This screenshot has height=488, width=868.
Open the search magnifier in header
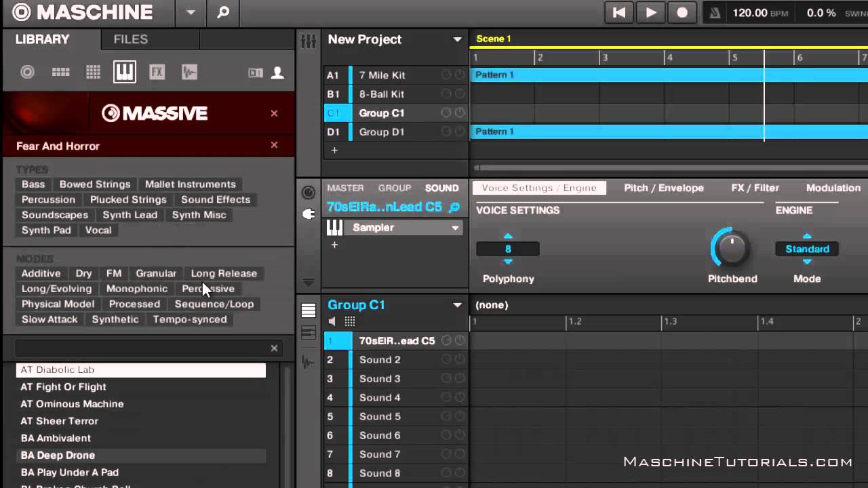[223, 12]
